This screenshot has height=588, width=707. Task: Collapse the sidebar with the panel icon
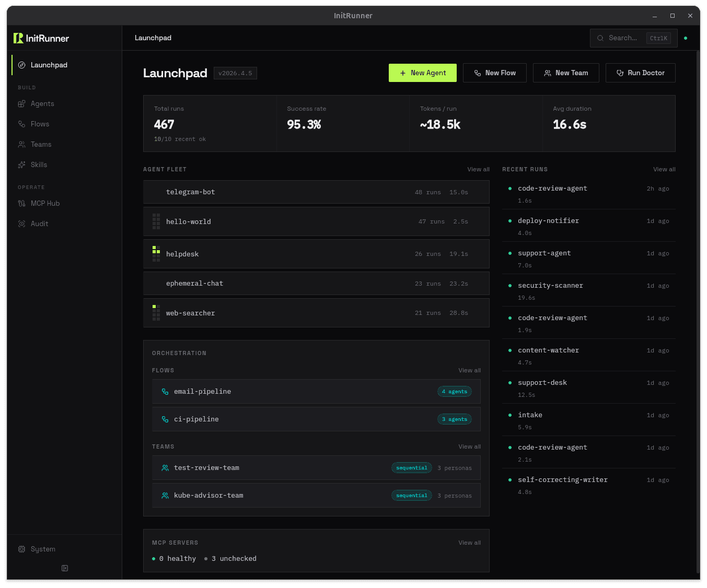65,568
